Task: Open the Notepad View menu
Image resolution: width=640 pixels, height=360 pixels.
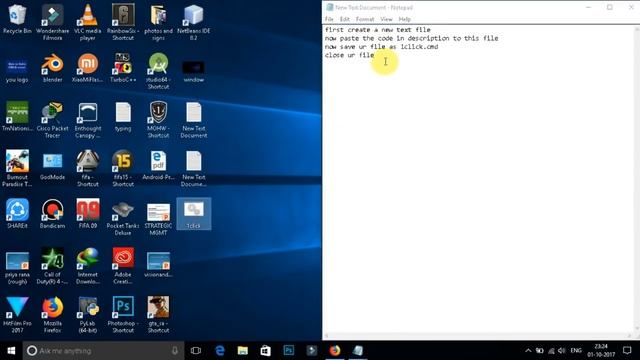Action: pos(386,19)
